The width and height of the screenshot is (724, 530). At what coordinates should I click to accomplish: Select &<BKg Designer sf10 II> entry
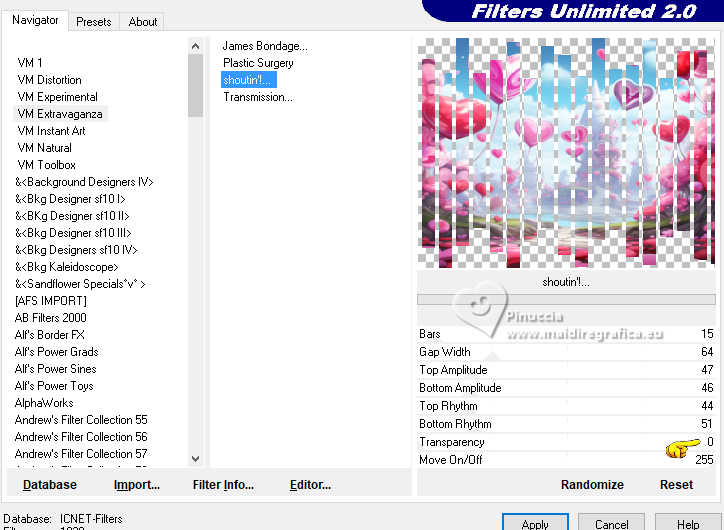coord(72,216)
